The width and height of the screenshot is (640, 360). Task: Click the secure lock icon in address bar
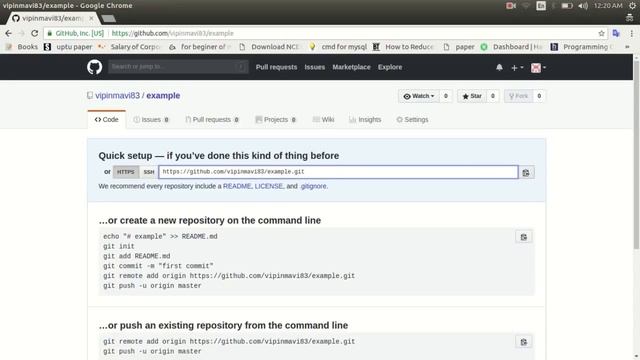(x=50, y=33)
